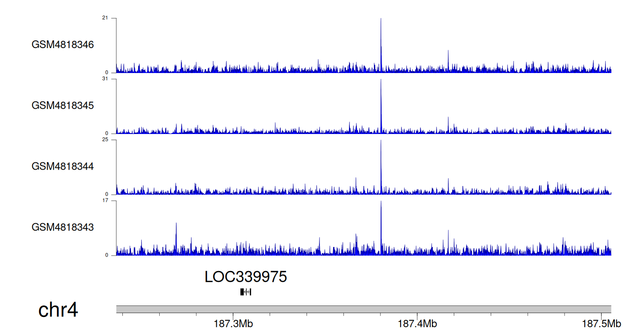Click the y-axis maximum value 21
The image size is (644, 335).
point(105,18)
